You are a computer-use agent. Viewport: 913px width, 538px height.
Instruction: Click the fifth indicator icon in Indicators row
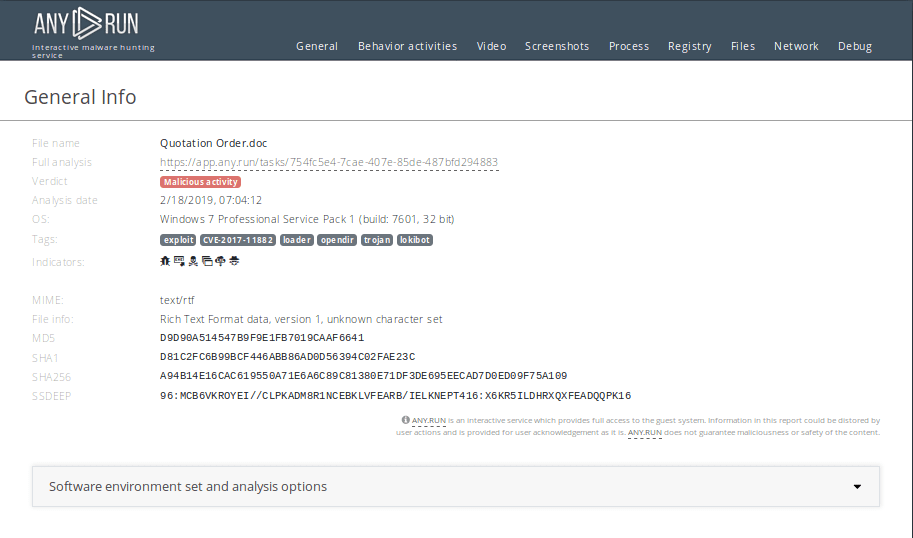click(219, 261)
